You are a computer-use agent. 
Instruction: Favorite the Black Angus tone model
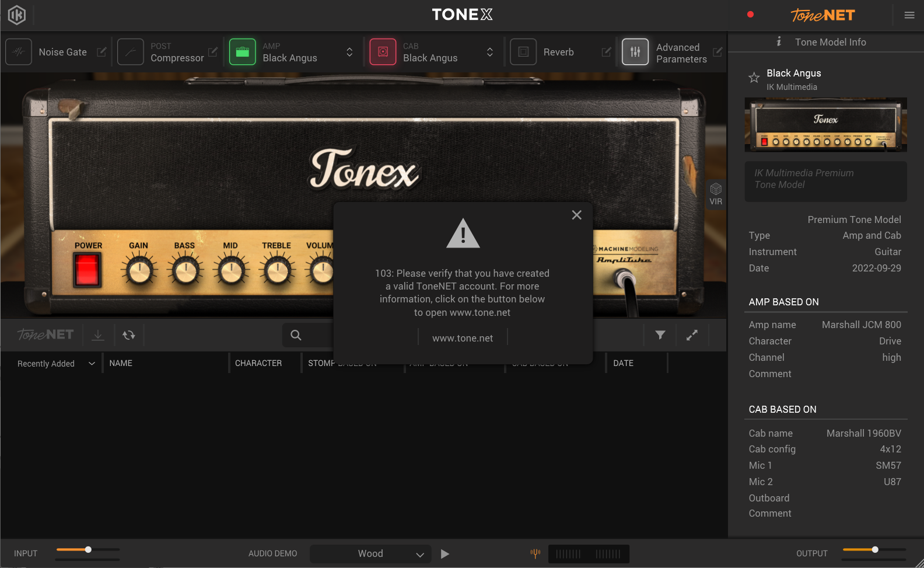click(x=754, y=78)
